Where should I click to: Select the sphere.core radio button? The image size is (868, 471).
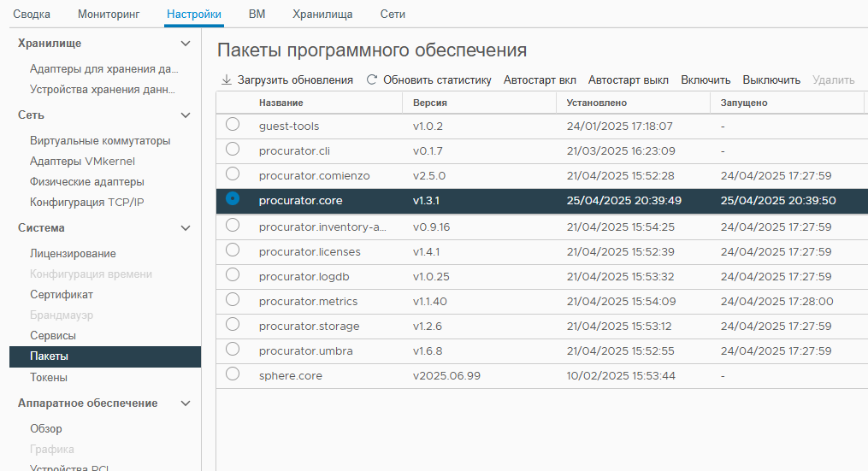pyautogui.click(x=233, y=374)
